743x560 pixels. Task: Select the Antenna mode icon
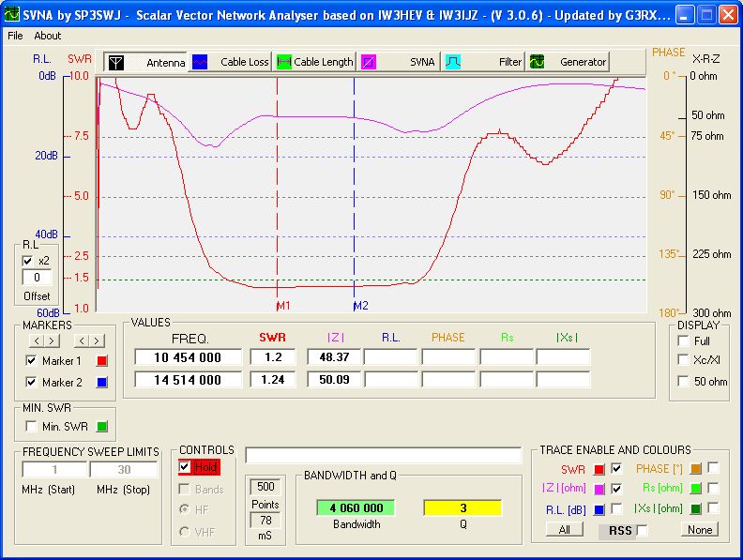(x=116, y=62)
